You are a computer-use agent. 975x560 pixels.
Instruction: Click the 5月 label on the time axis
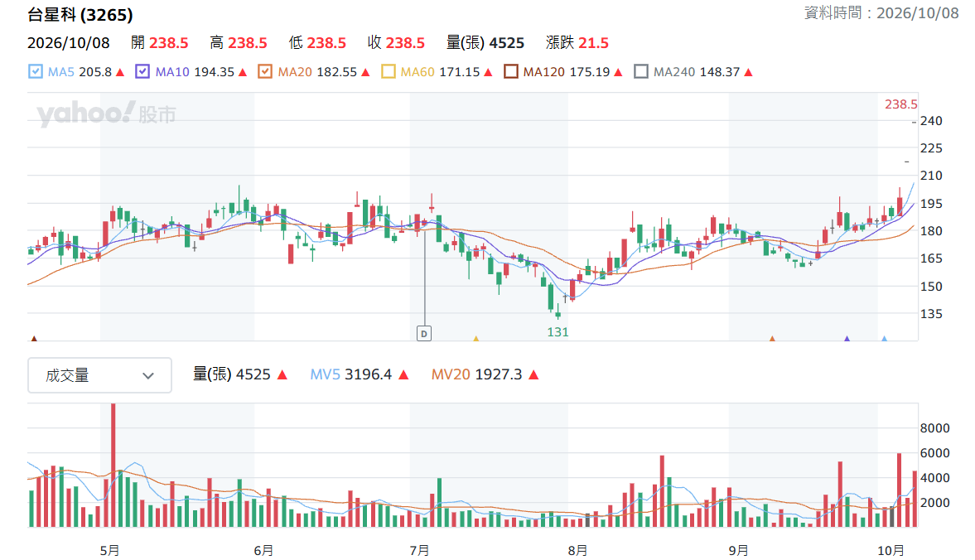coord(109,551)
